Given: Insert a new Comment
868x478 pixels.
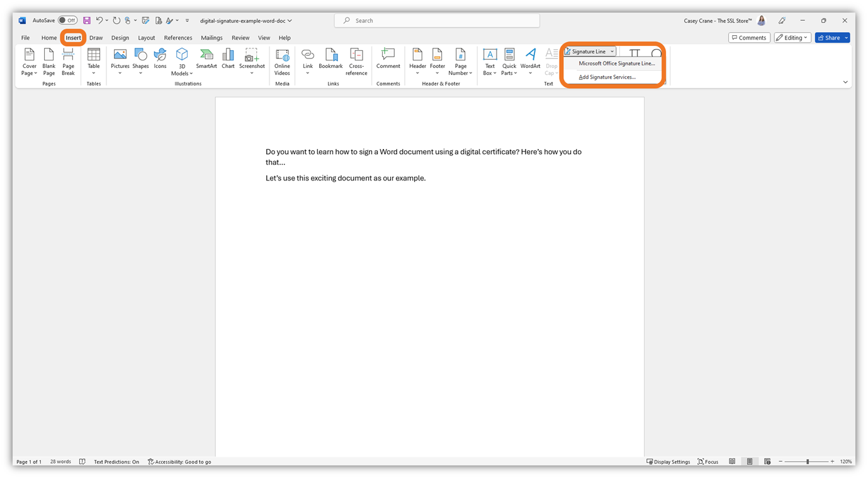Looking at the screenshot, I should pyautogui.click(x=388, y=58).
